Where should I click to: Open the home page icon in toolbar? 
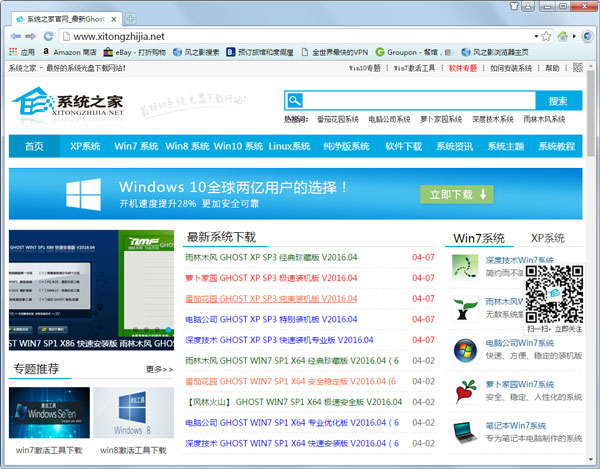tap(562, 36)
